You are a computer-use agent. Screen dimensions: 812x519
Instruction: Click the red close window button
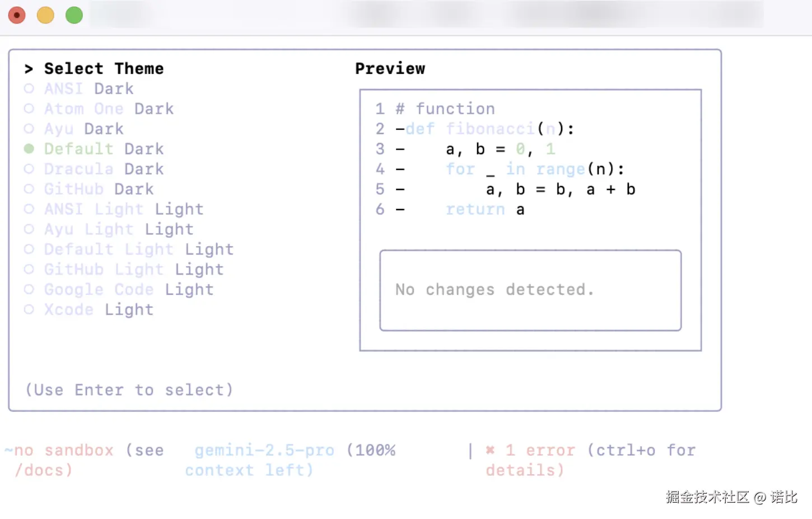coord(17,15)
